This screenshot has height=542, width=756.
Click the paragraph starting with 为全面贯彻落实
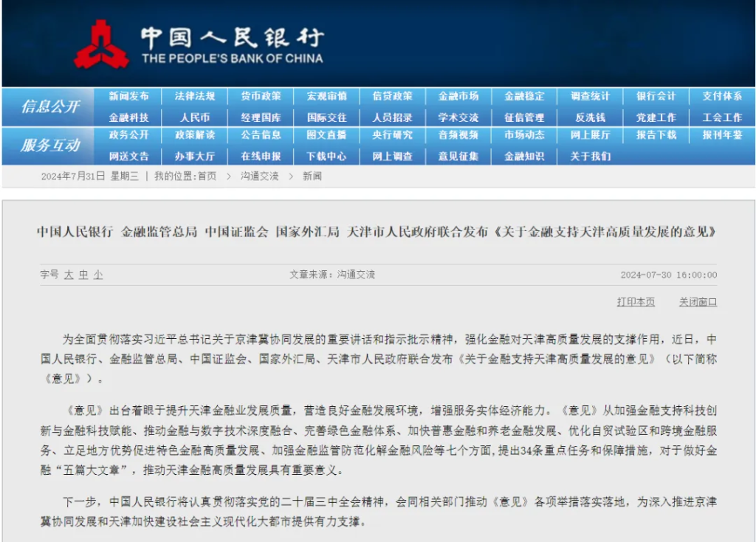point(379,359)
